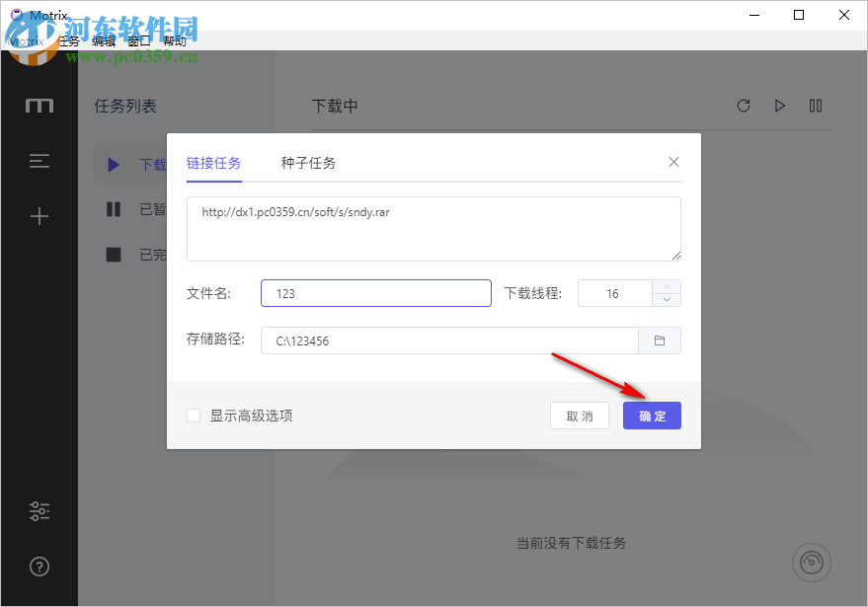This screenshot has height=607, width=868.
Task: Switch to the torrent task tab
Action: coord(308,163)
